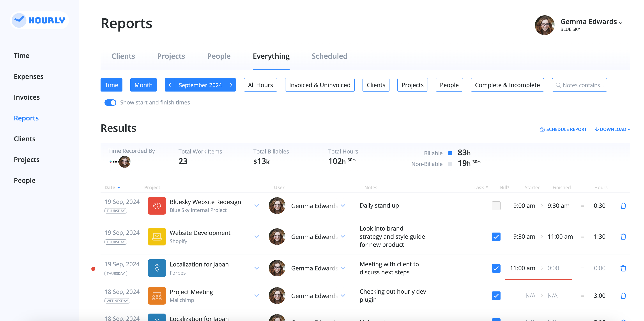Click the location pin icon for Localization for Japan

(x=157, y=268)
